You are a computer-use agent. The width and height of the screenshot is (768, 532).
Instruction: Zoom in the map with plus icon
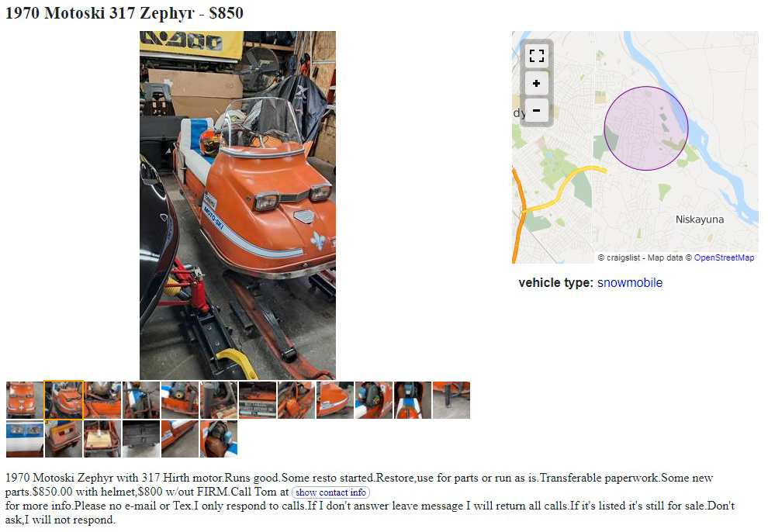536,83
